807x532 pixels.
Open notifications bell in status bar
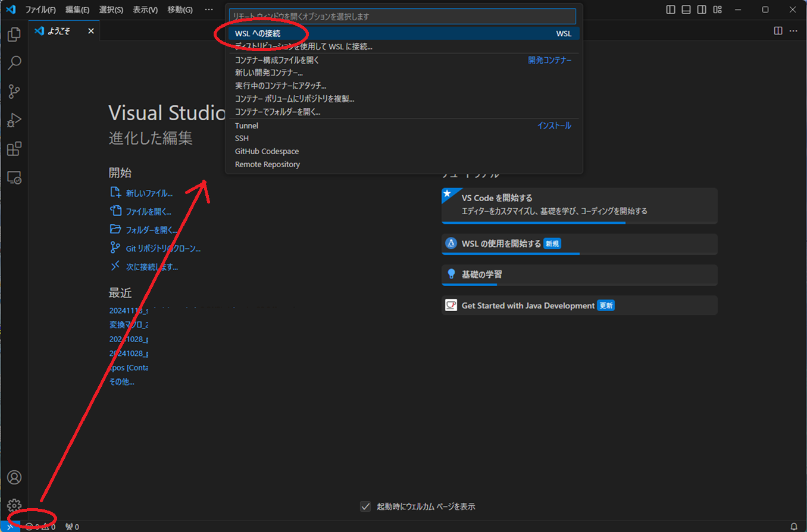(794, 527)
